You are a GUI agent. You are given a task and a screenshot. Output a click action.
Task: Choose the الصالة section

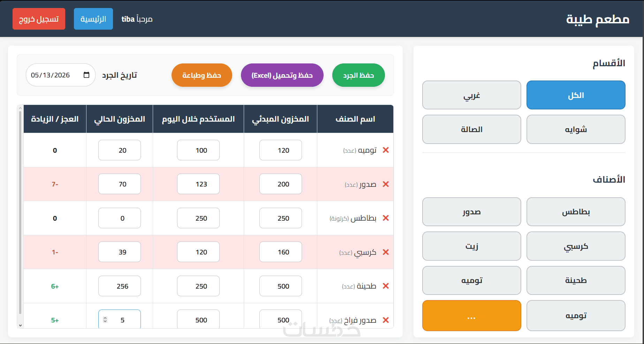(471, 129)
